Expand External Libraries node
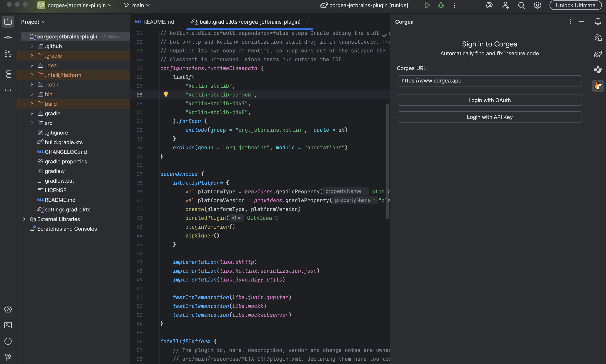This screenshot has height=364, width=606. 24,219
